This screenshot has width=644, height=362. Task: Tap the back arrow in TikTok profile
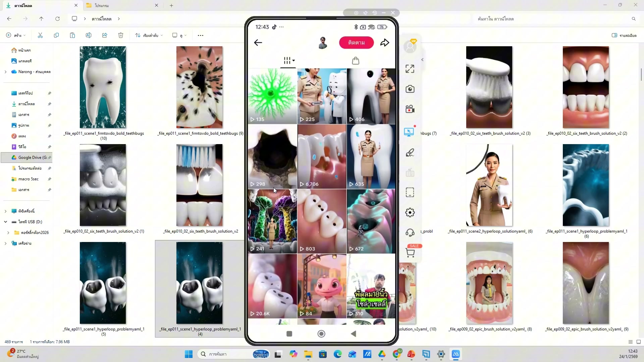pyautogui.click(x=258, y=43)
